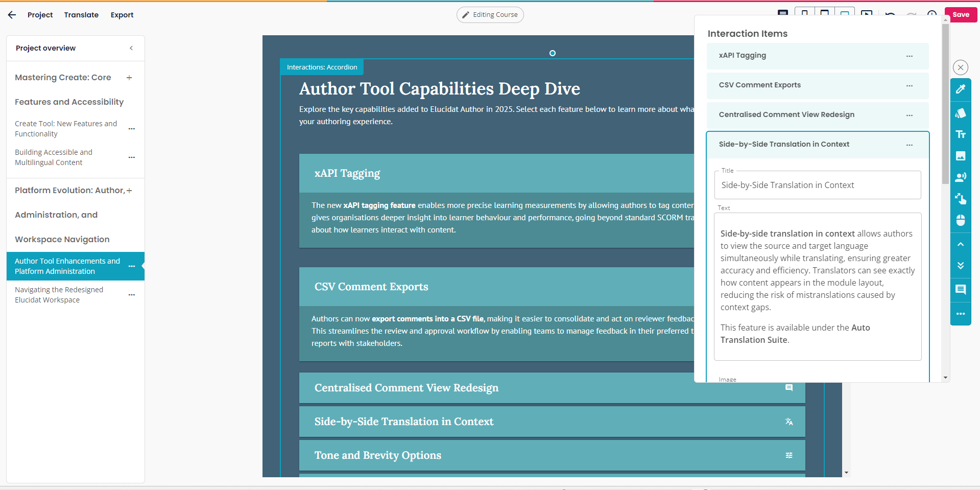
Task: Click the Editing Course button
Action: point(490,15)
